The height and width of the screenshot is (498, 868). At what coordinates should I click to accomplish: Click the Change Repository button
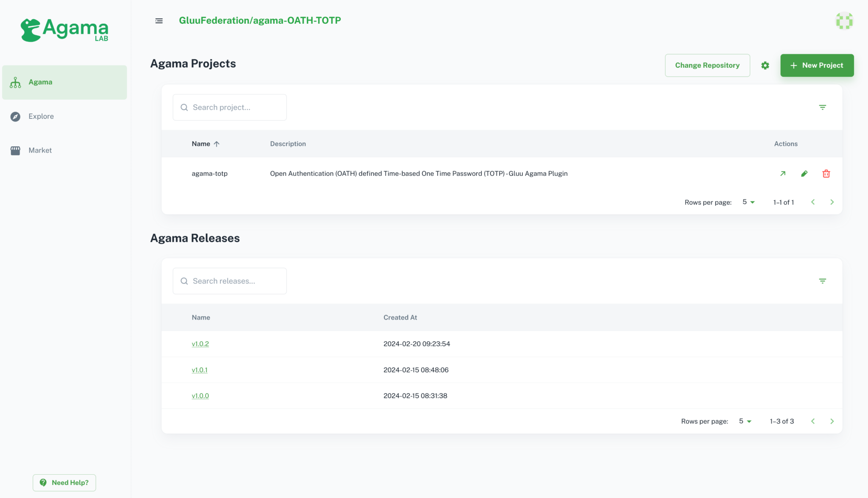point(707,65)
